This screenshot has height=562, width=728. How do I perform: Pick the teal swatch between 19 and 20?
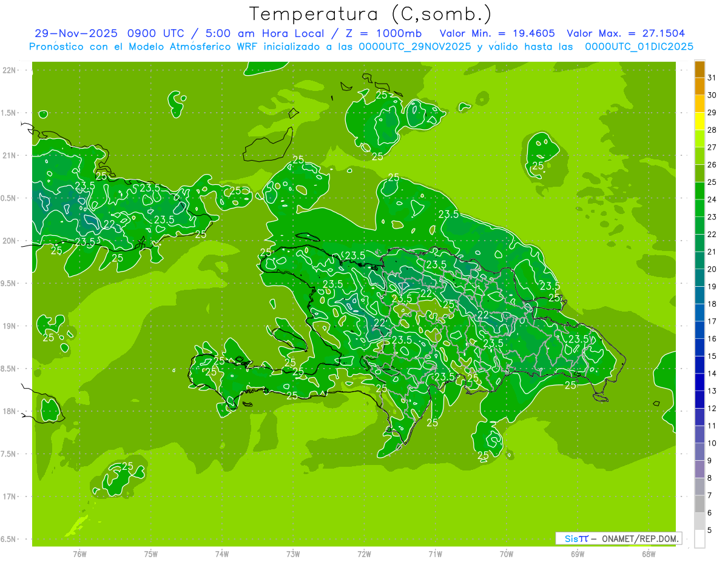699,278
